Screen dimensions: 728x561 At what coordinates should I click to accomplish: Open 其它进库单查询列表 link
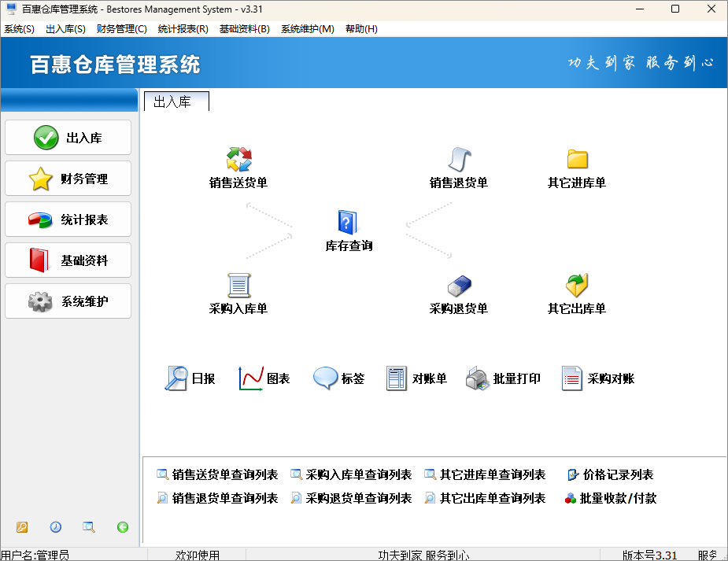493,474
